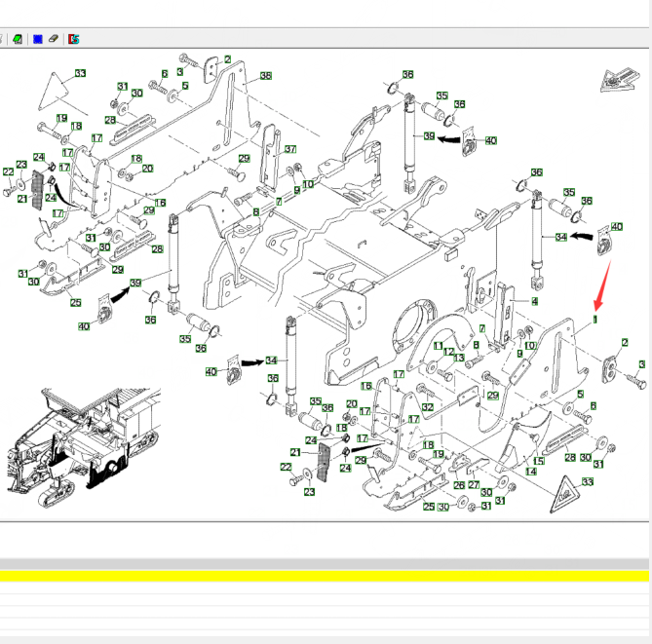Click the blue square toolbar icon

pos(37,39)
